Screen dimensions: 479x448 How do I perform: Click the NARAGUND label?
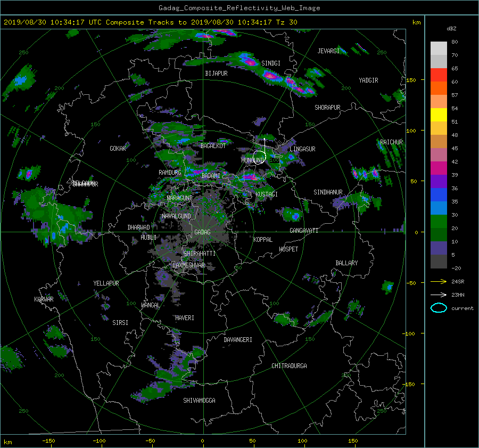point(180,198)
